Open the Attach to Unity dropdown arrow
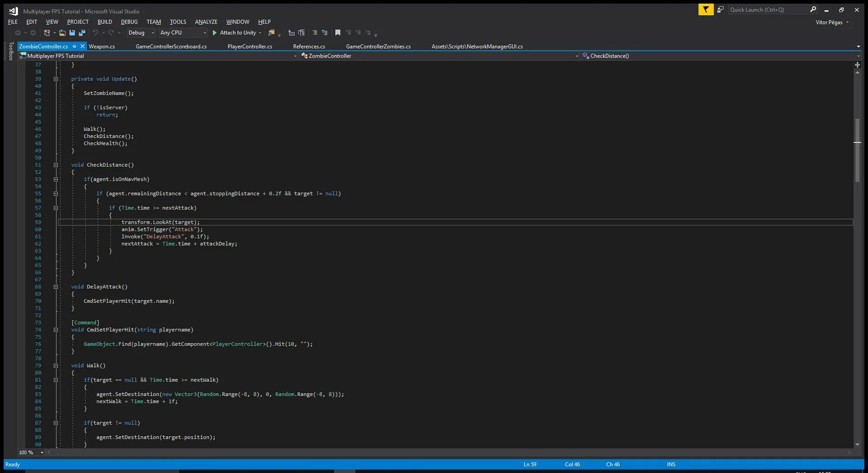 coord(260,33)
